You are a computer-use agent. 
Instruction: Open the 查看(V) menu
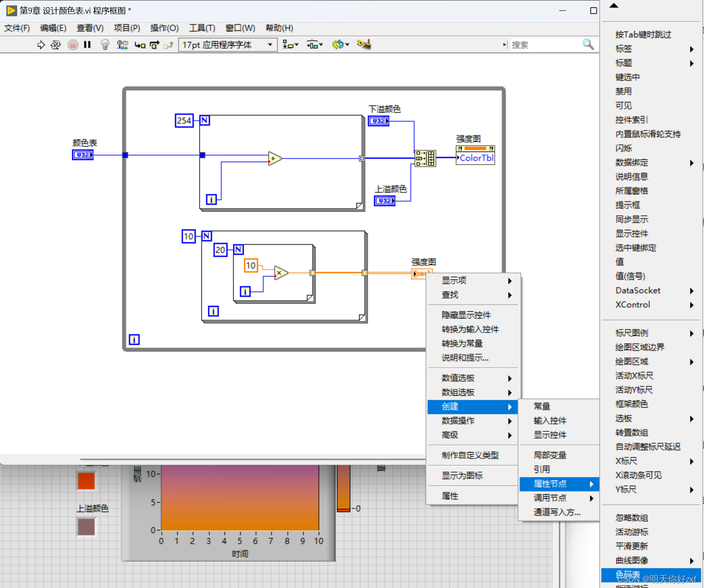click(90, 28)
